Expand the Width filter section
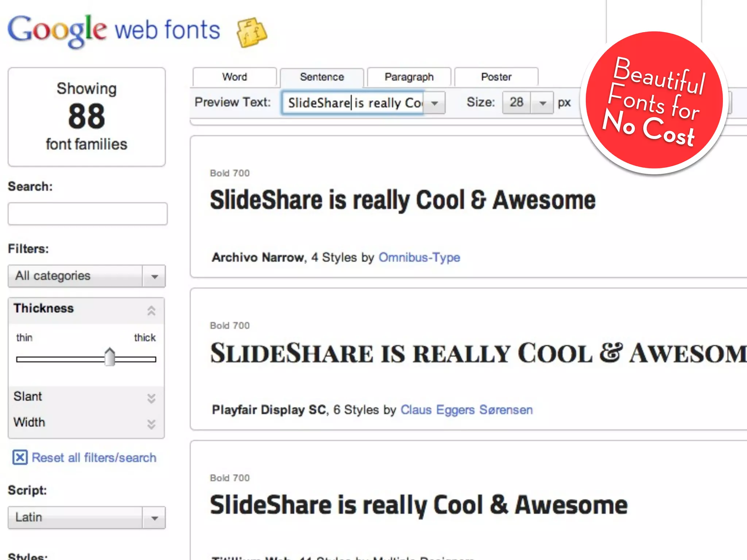Viewport: 747px width, 560px height. 151,424
